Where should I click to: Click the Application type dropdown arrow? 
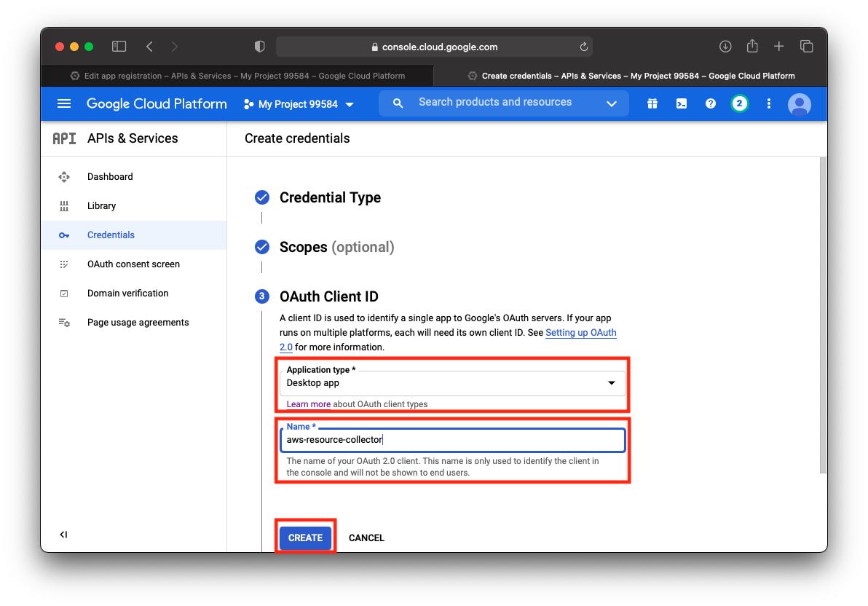pyautogui.click(x=611, y=383)
